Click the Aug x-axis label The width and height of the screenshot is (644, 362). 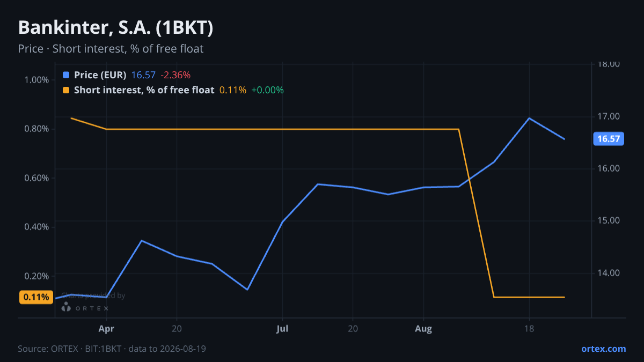(x=423, y=328)
